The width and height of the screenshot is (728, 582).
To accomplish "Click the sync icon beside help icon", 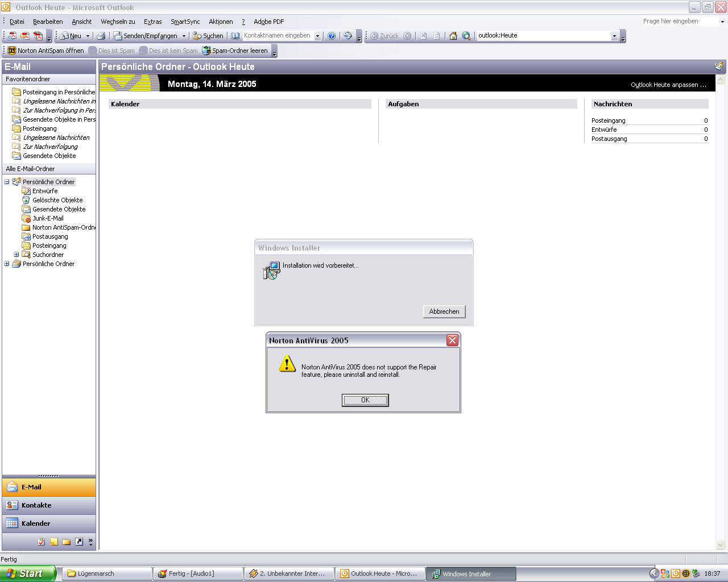I will [x=348, y=36].
